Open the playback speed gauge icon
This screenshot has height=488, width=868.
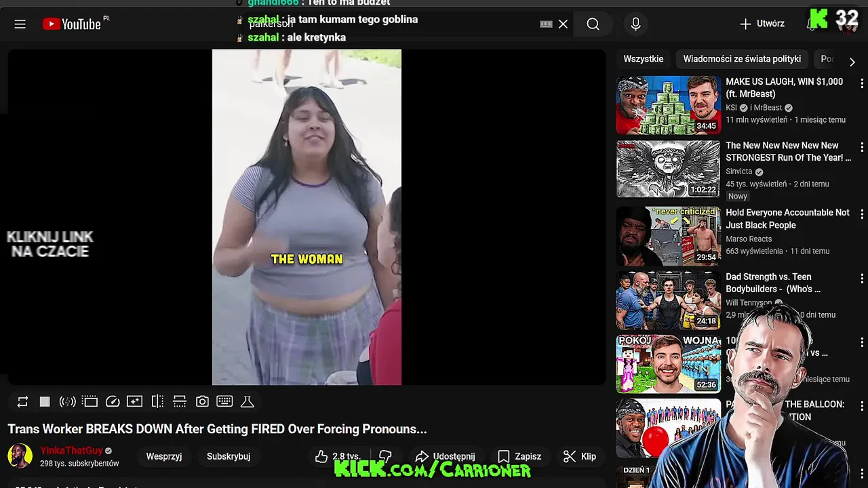coord(113,401)
